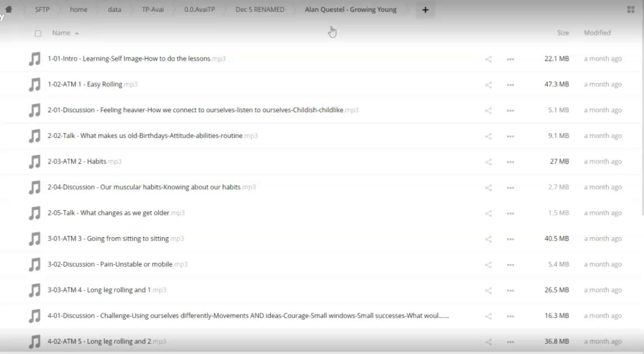Open 4-02-ATM 5 - Long leg rolling and 2
Screen dimensions: 644x354
click(107, 341)
